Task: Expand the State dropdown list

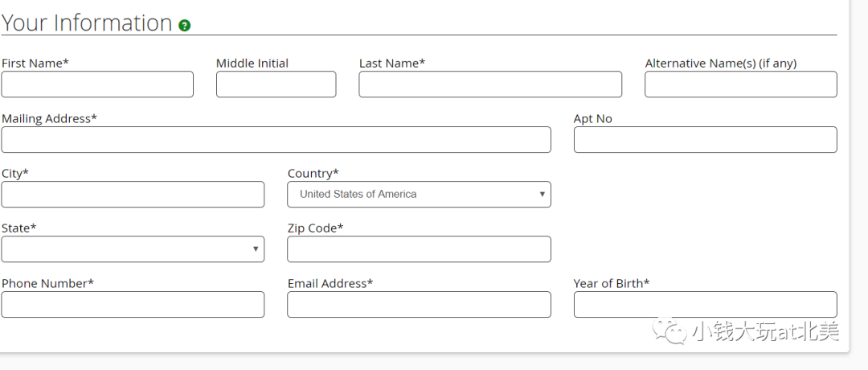Action: point(133,249)
